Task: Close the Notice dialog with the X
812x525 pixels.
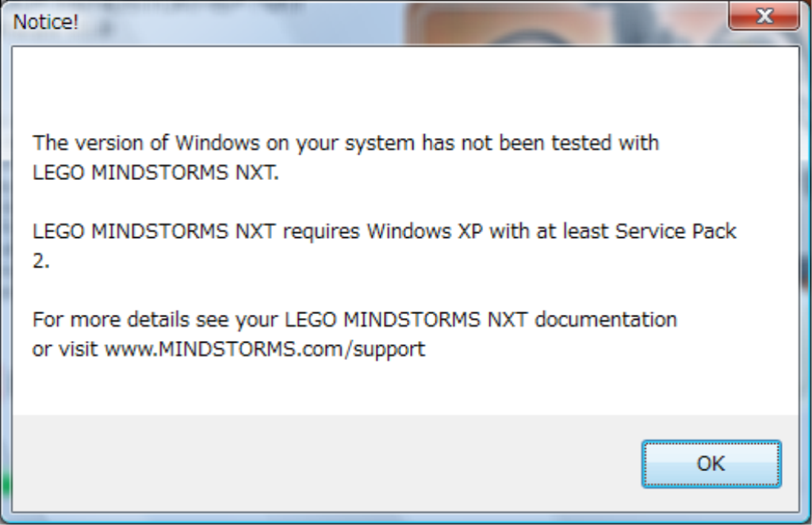Action: 764,17
